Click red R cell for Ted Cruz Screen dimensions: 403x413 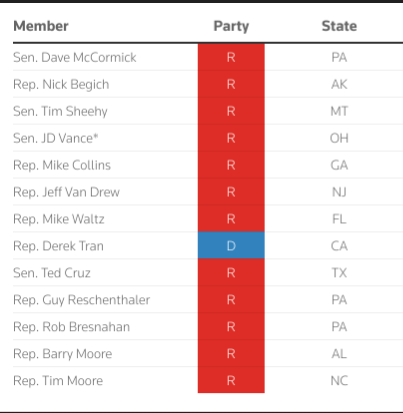(231, 273)
